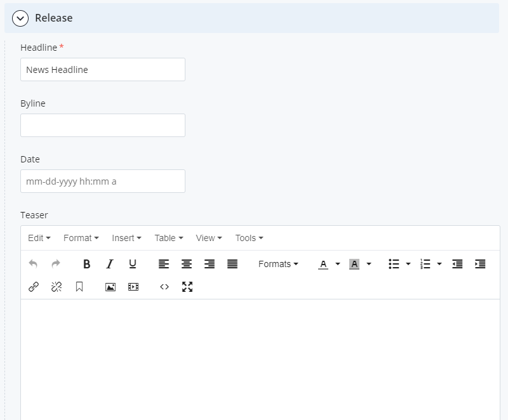
Task: Click the Date field label
Action: click(x=30, y=159)
